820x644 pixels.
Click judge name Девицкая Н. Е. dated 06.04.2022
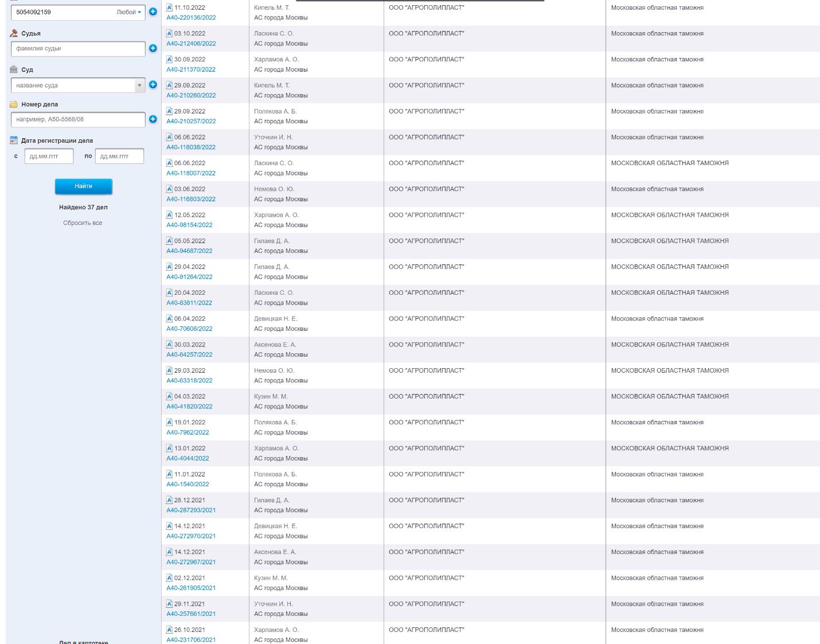pyautogui.click(x=276, y=318)
